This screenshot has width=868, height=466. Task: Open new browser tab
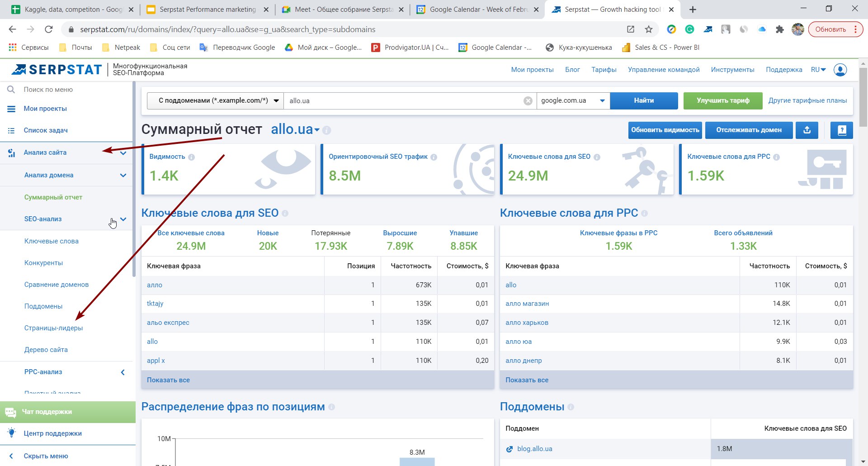click(x=693, y=10)
